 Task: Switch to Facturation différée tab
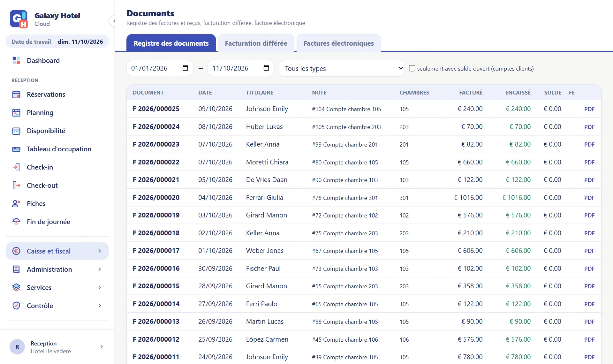click(256, 43)
